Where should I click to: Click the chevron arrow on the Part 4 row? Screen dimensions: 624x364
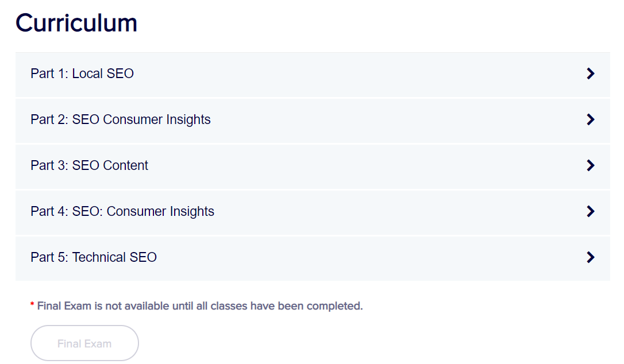point(590,211)
